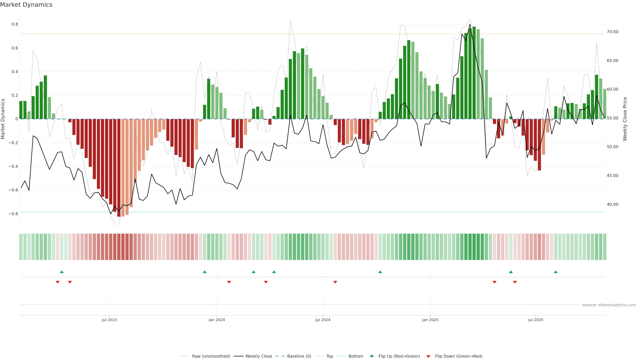Click the red flip-down marker just after Jul 2024
The height and width of the screenshot is (362, 644).
(335, 282)
